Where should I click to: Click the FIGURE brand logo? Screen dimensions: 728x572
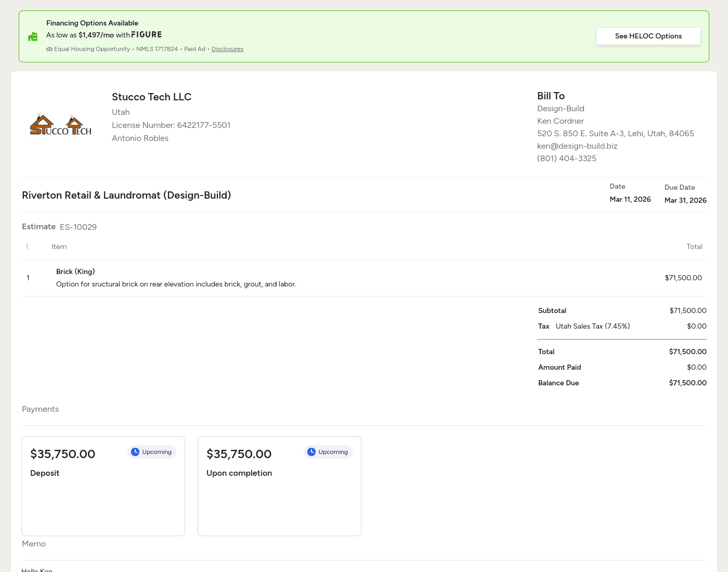click(x=146, y=35)
